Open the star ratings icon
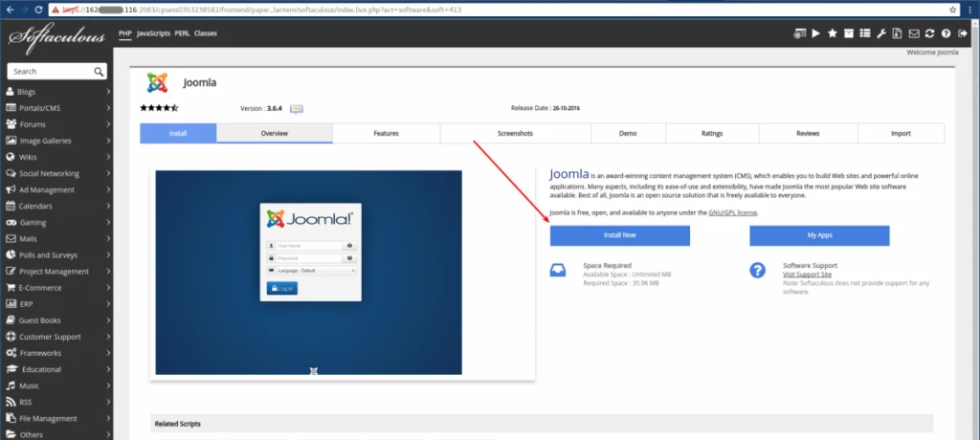This screenshot has width=980, height=440. pos(833,33)
